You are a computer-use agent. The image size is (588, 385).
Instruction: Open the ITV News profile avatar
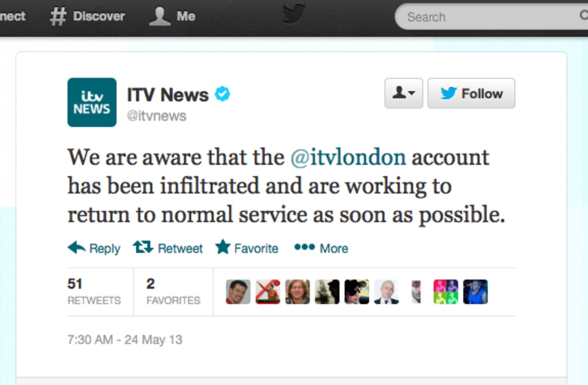[92, 102]
